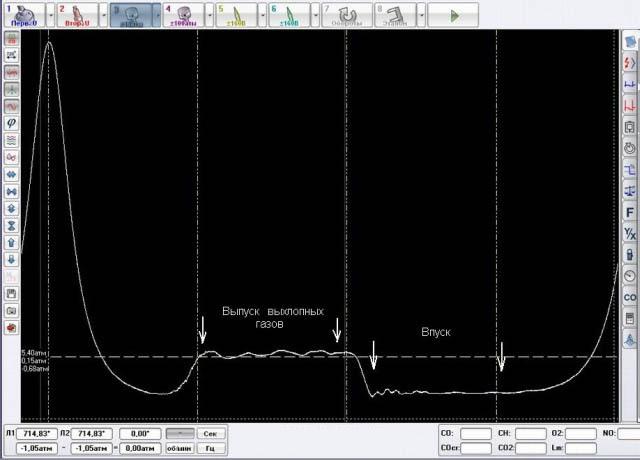Click the save diskette icon in left toolbar
This screenshot has width=640, height=460.
coord(11,293)
